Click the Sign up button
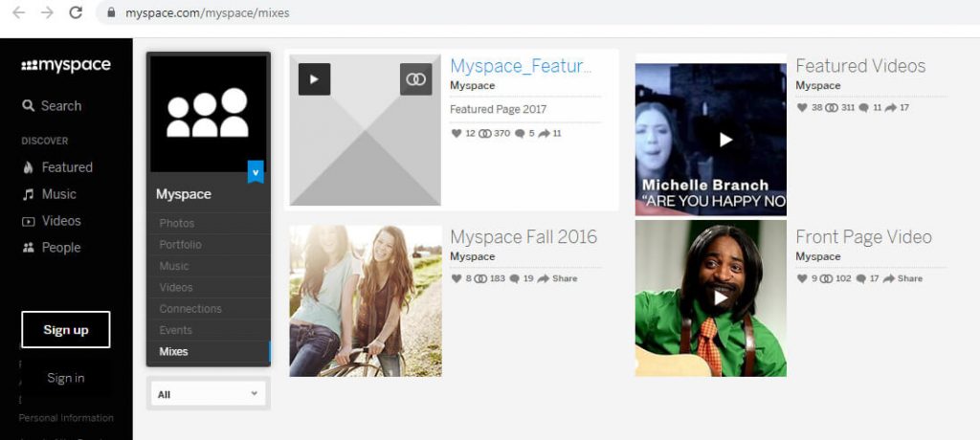980x440 pixels. click(x=66, y=329)
